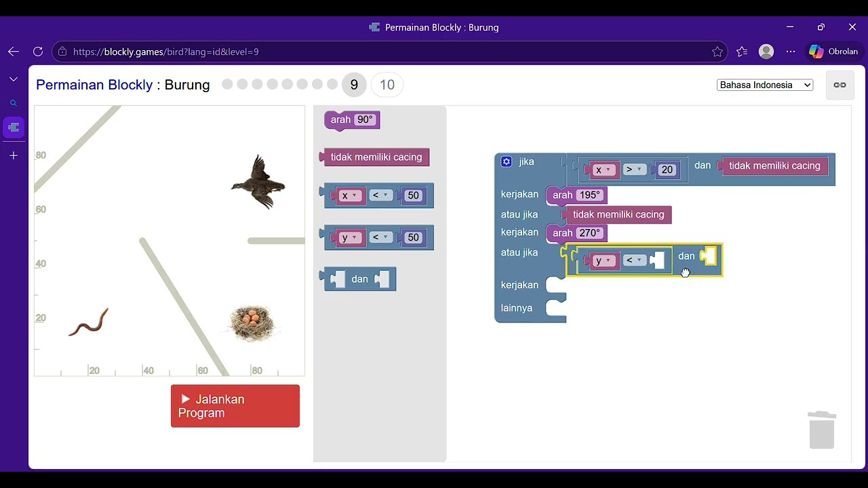Open the > operator dropdown in jika condition

click(634, 169)
